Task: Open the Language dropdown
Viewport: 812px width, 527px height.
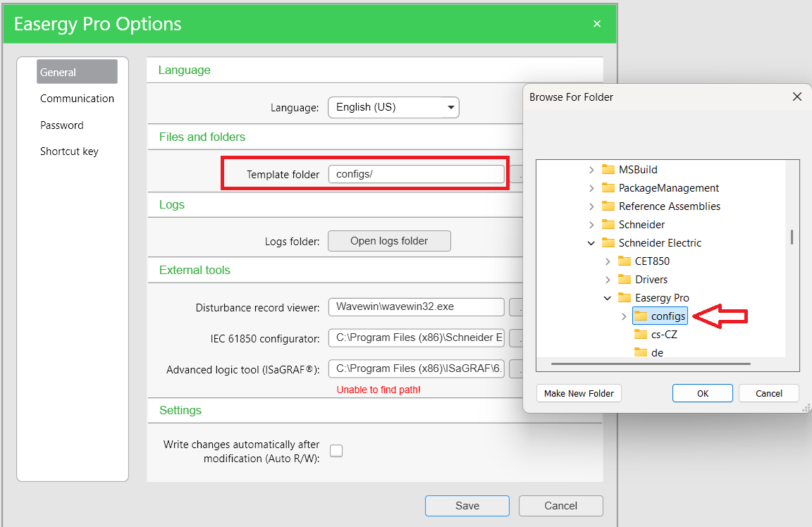Action: pyautogui.click(x=393, y=107)
